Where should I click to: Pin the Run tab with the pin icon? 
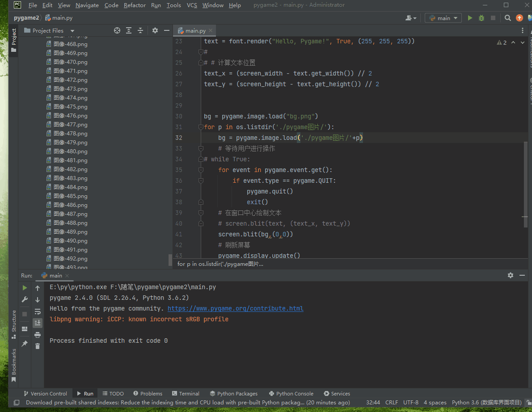click(25, 344)
